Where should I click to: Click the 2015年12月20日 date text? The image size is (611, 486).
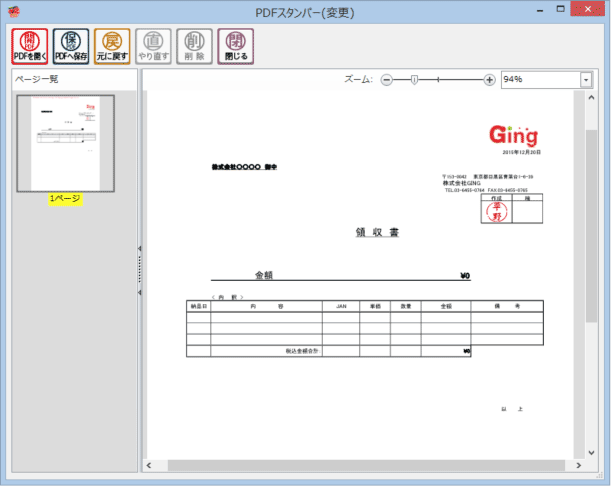point(521,152)
